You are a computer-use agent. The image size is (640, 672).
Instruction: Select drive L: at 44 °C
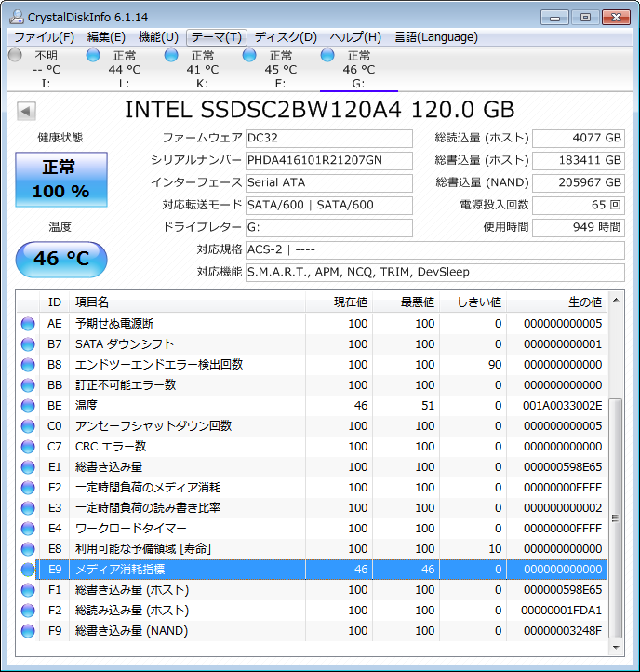tap(124, 69)
